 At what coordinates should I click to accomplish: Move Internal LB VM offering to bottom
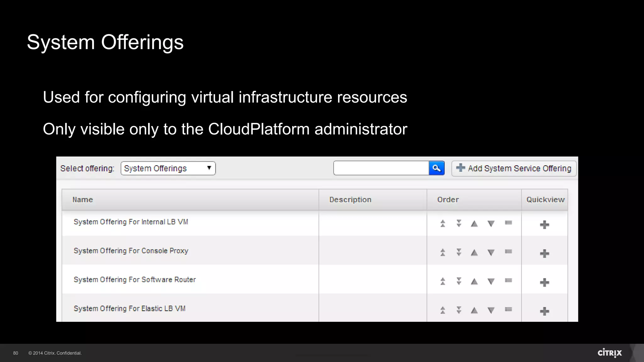pos(459,223)
